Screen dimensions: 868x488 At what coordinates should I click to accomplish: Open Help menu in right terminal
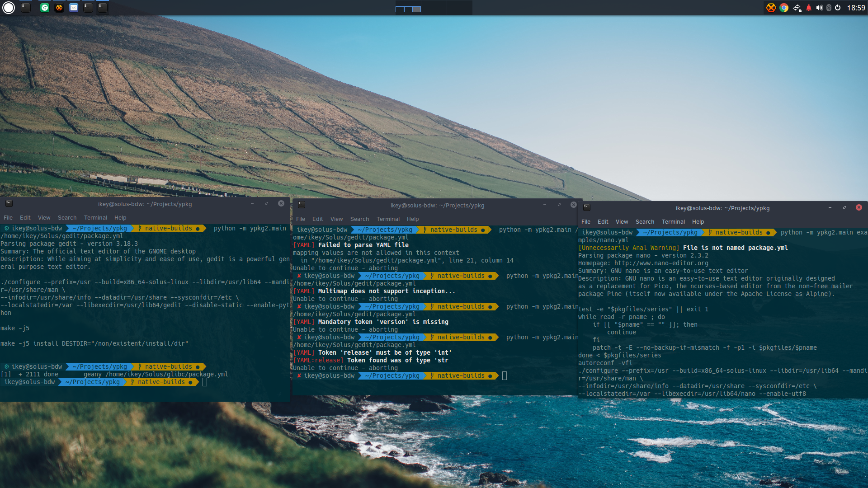[x=698, y=222]
